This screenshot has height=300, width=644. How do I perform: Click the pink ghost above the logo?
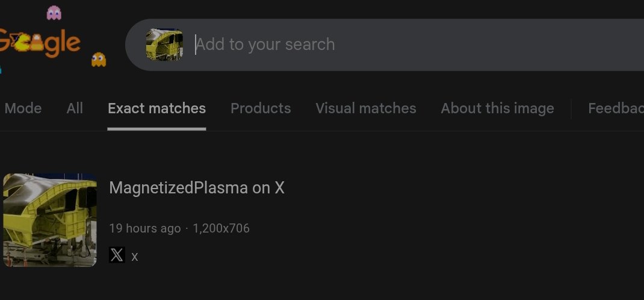(x=54, y=12)
